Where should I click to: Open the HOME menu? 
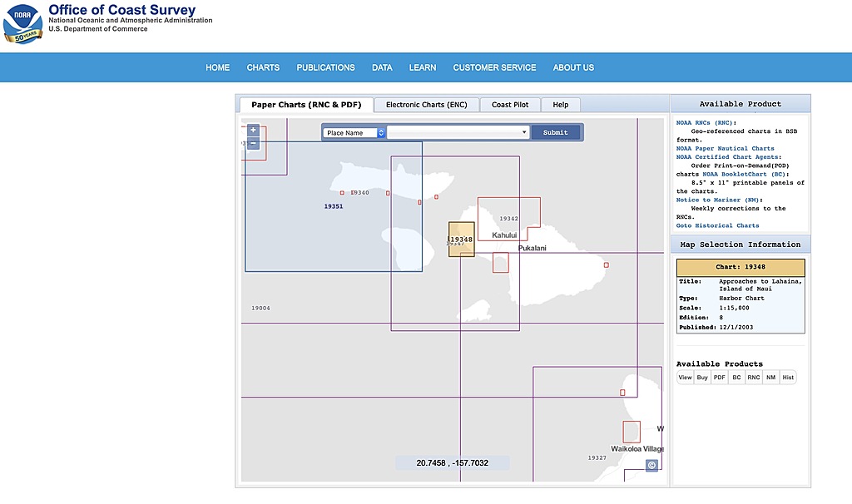(217, 67)
